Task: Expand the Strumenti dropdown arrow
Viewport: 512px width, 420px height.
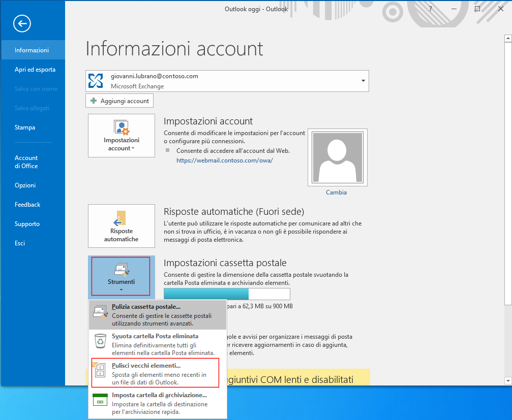Action: pos(121,289)
